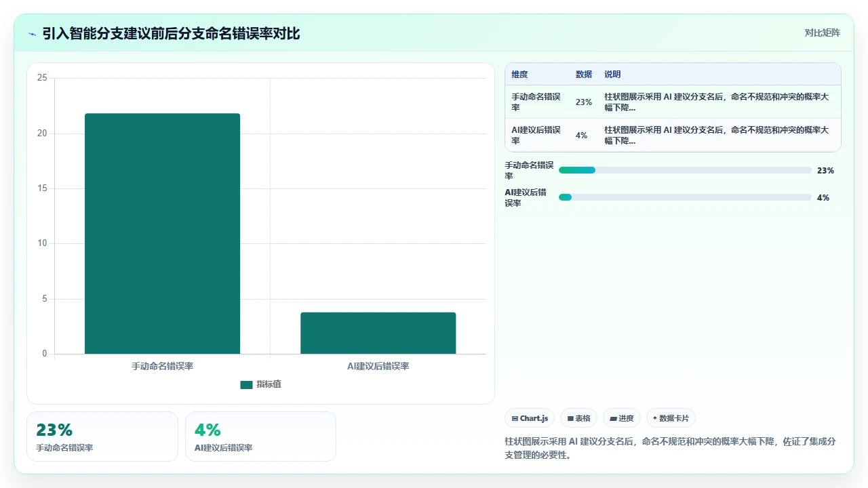
Task: Click the AI建议后错误率 cell in table first column
Action: tap(536, 136)
